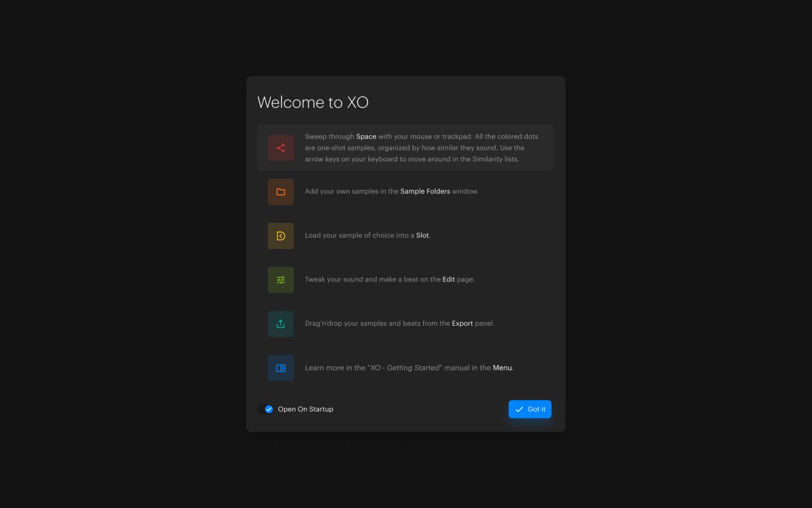Click the blue manual Menu icon
This screenshot has width=812, height=508.
(280, 368)
